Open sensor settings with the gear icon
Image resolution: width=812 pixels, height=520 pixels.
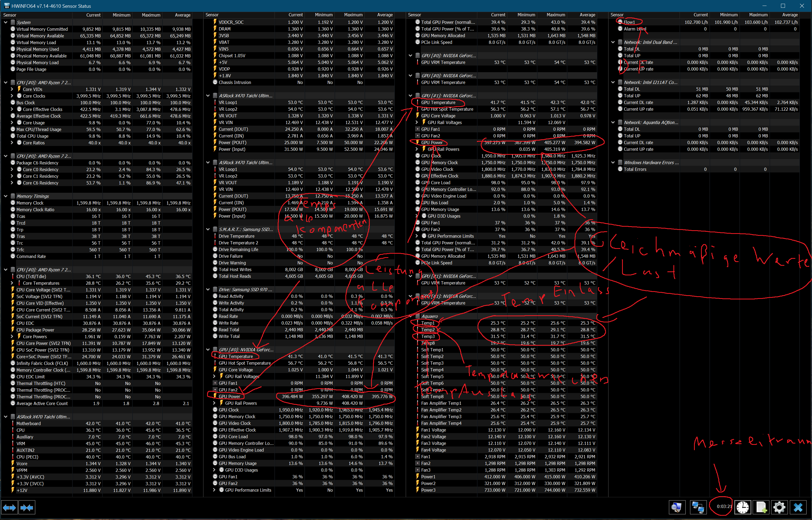[779, 507]
